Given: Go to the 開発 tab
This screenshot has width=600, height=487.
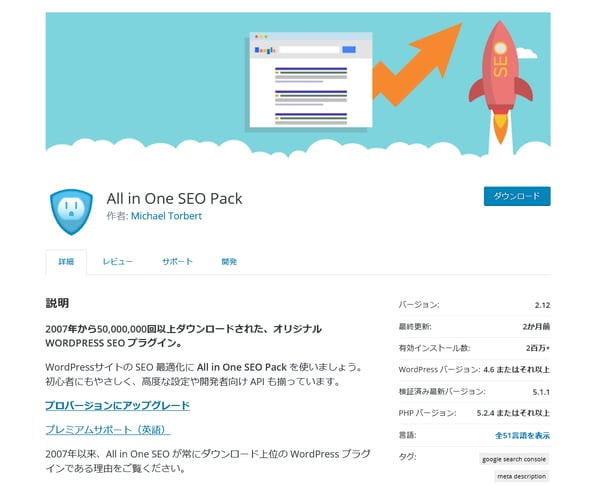Looking at the screenshot, I should point(229,261).
